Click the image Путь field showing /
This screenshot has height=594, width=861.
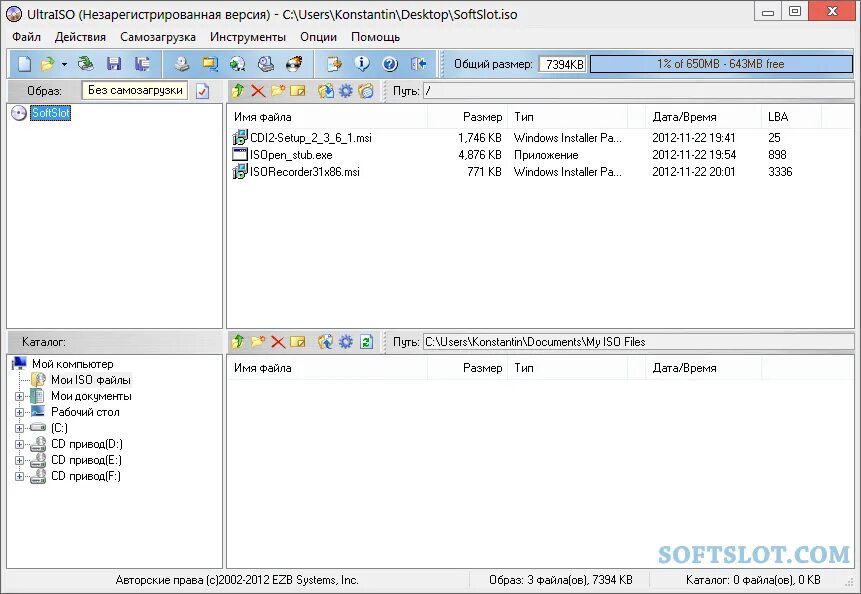tap(638, 91)
